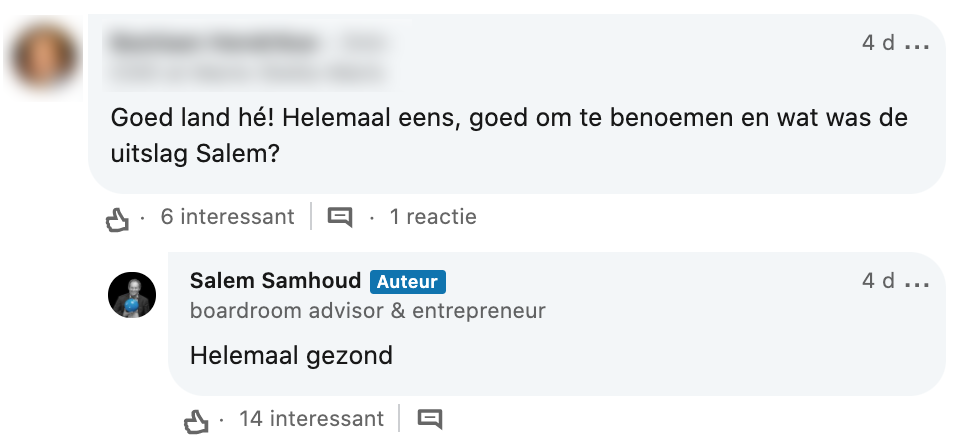The height and width of the screenshot is (442, 964).
Task: Click Salem Samhoud's profile picture
Action: pyautogui.click(x=132, y=295)
